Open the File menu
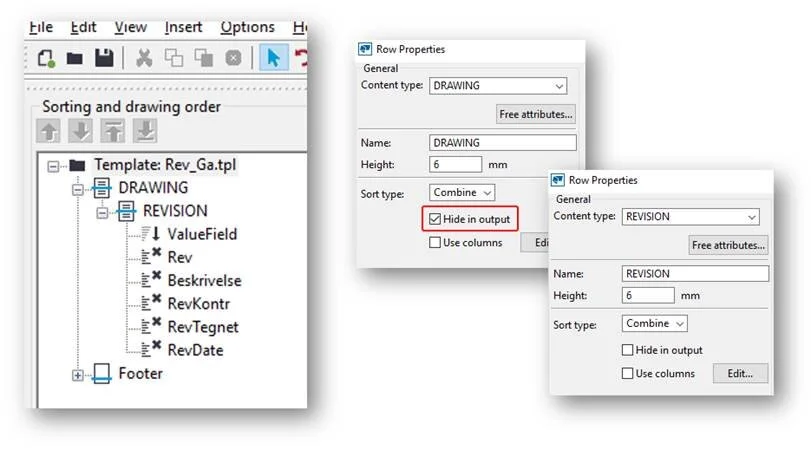The width and height of the screenshot is (811, 450). coord(41,27)
